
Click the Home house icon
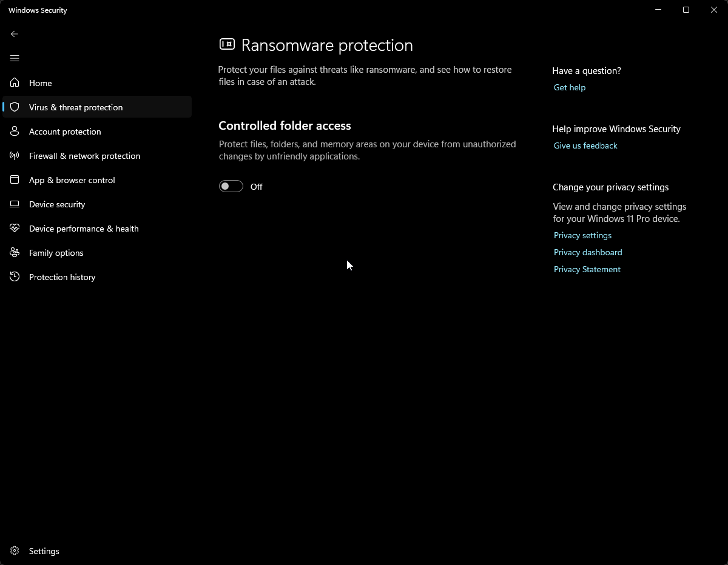(x=15, y=83)
